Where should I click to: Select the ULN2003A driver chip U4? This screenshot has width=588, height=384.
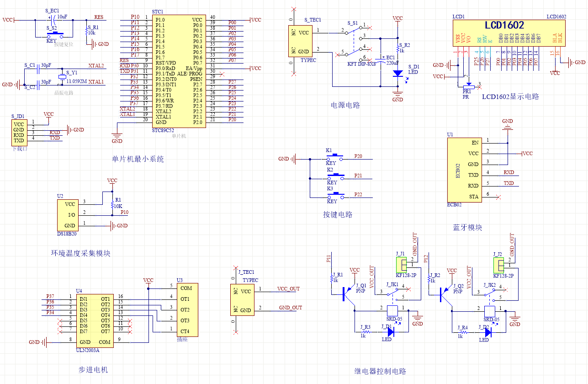tap(94, 320)
